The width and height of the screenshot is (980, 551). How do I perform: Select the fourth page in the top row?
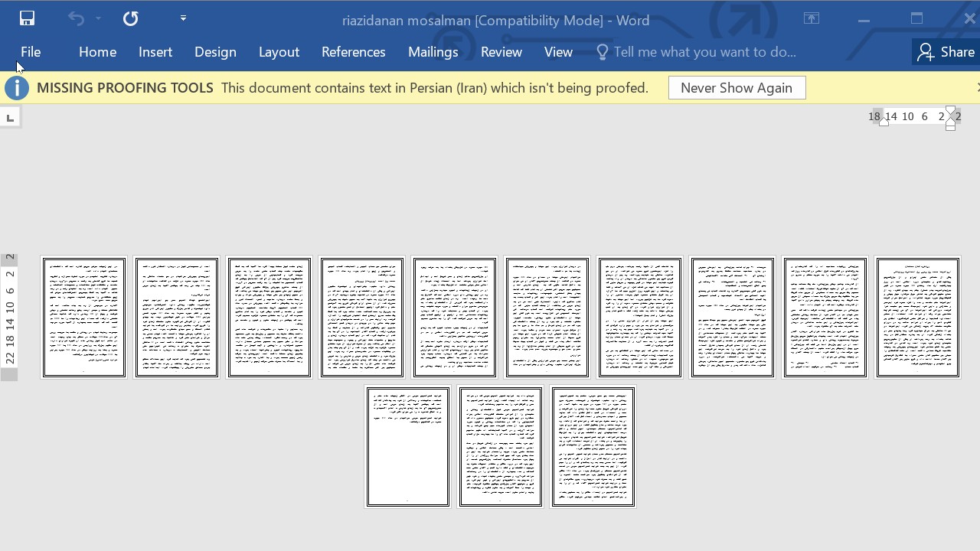pos(362,318)
